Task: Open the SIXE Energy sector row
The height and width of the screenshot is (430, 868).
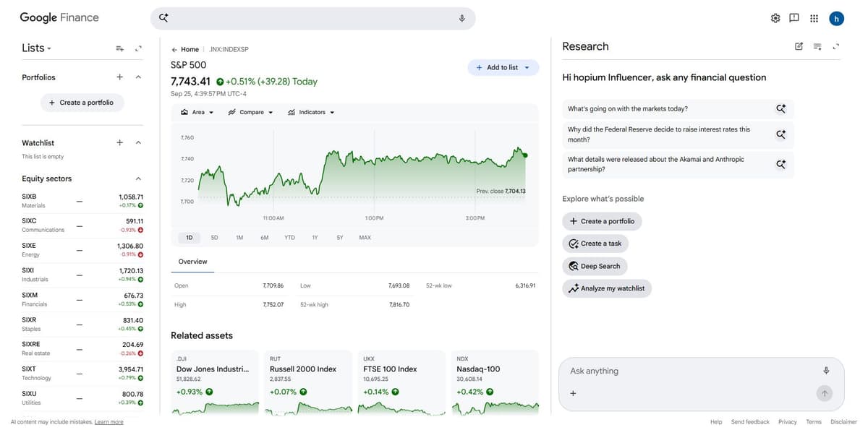Action: [x=82, y=249]
